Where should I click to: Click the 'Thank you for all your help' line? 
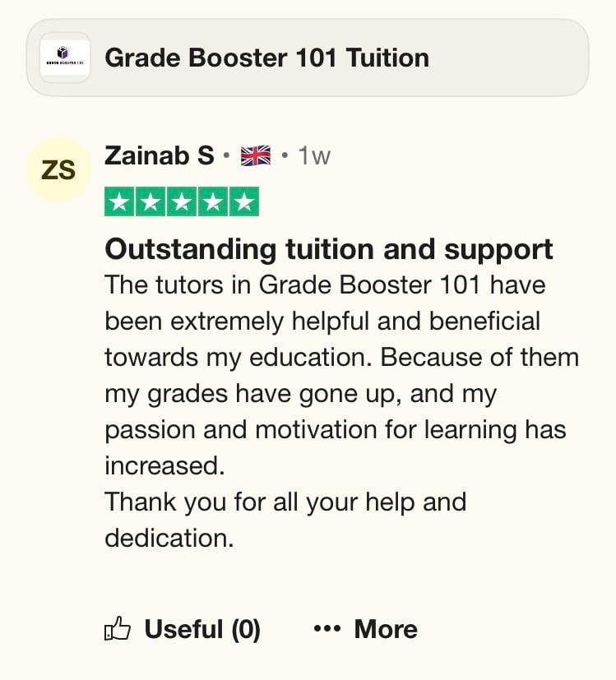(x=285, y=502)
